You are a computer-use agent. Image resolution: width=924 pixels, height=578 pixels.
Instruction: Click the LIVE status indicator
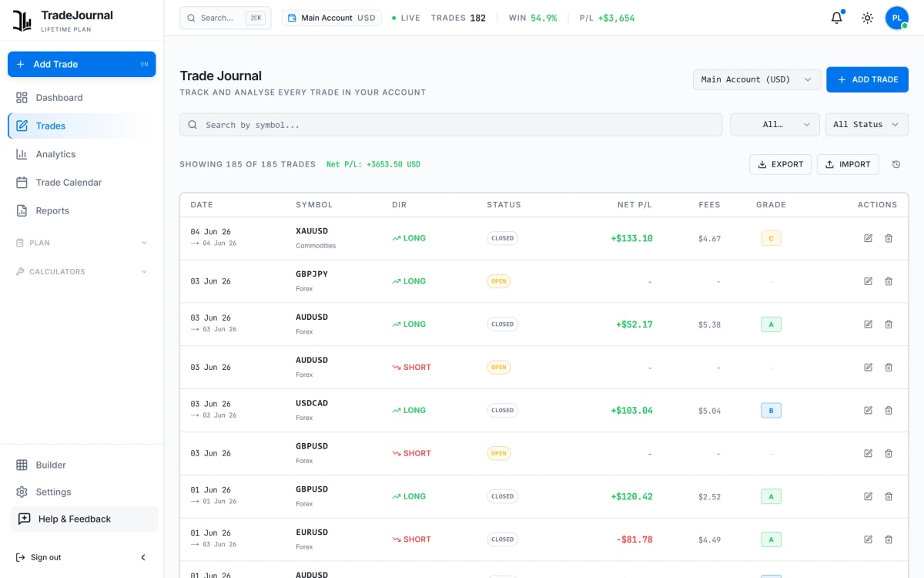(x=406, y=18)
